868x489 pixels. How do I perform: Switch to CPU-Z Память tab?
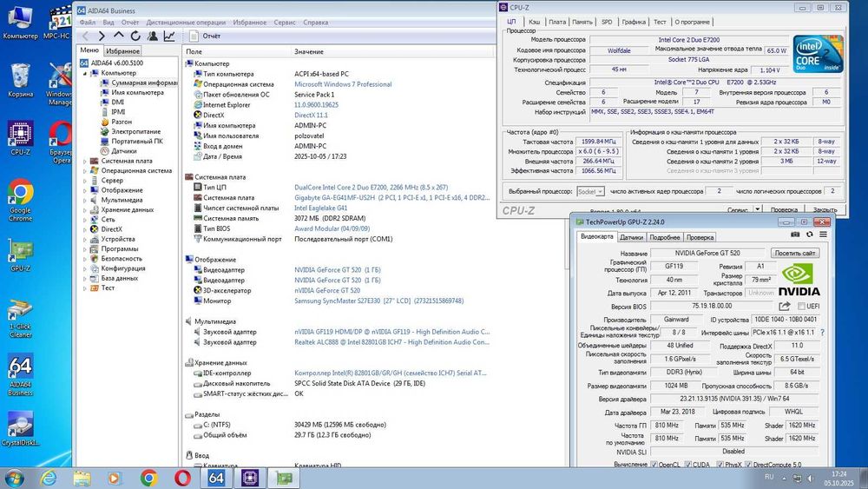pyautogui.click(x=582, y=22)
